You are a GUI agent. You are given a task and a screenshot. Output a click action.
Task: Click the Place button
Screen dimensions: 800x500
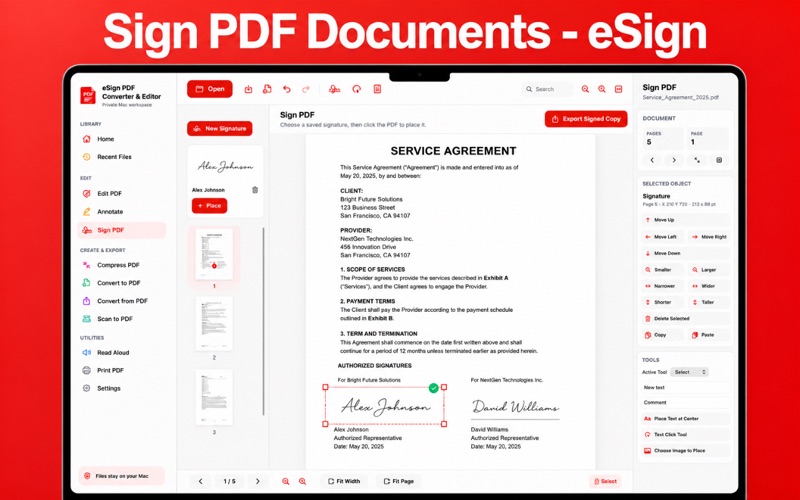coord(209,206)
